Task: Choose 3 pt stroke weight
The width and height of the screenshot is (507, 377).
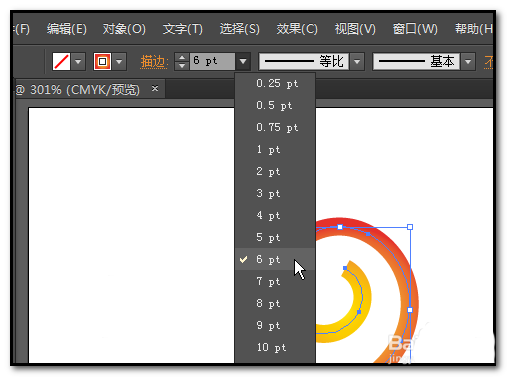Action: tap(275, 194)
